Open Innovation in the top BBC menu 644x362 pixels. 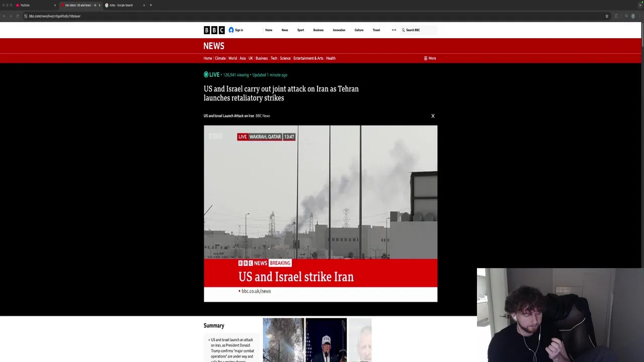coord(339,30)
